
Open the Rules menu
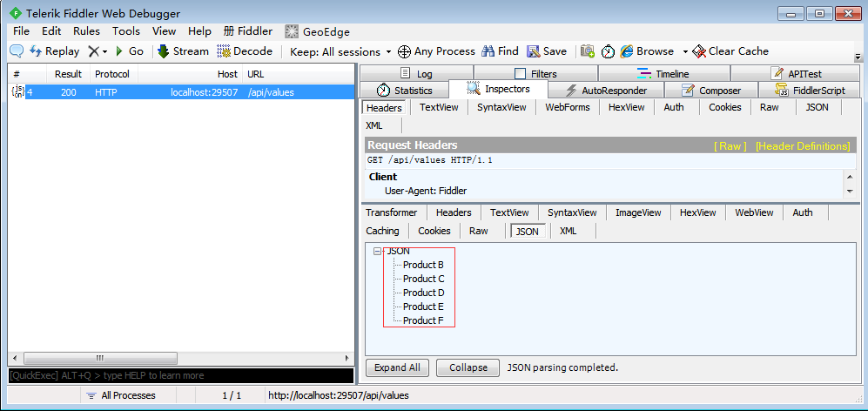[x=86, y=31]
